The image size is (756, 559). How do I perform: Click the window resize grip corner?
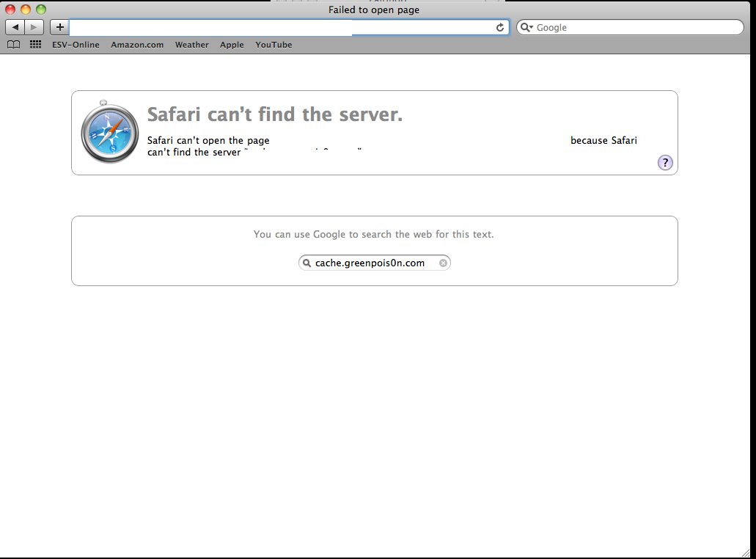[746, 552]
